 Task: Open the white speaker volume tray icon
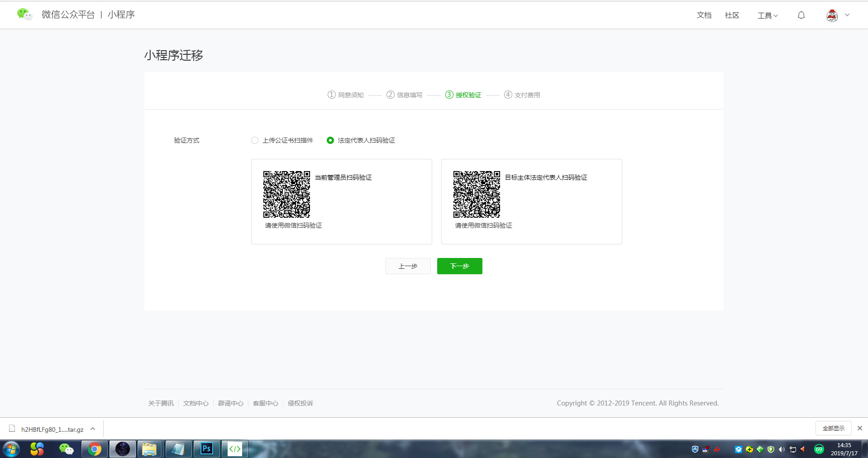(782, 449)
